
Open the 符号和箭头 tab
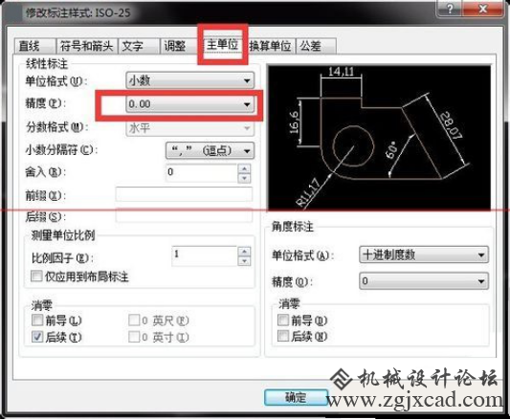coord(87,46)
